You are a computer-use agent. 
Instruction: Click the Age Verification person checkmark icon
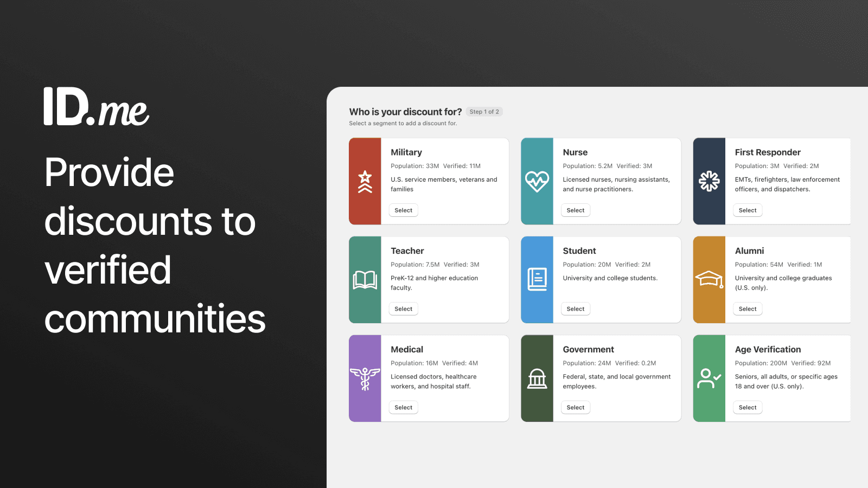tap(709, 378)
